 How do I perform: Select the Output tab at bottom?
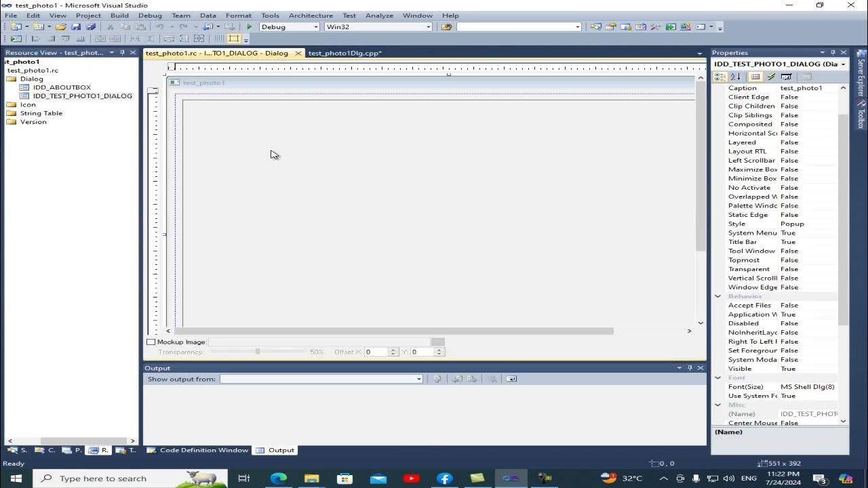(x=275, y=450)
